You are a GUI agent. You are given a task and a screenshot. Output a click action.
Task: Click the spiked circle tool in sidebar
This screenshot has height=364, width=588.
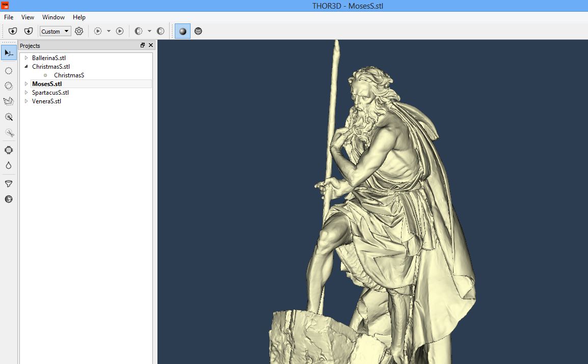coord(9,150)
